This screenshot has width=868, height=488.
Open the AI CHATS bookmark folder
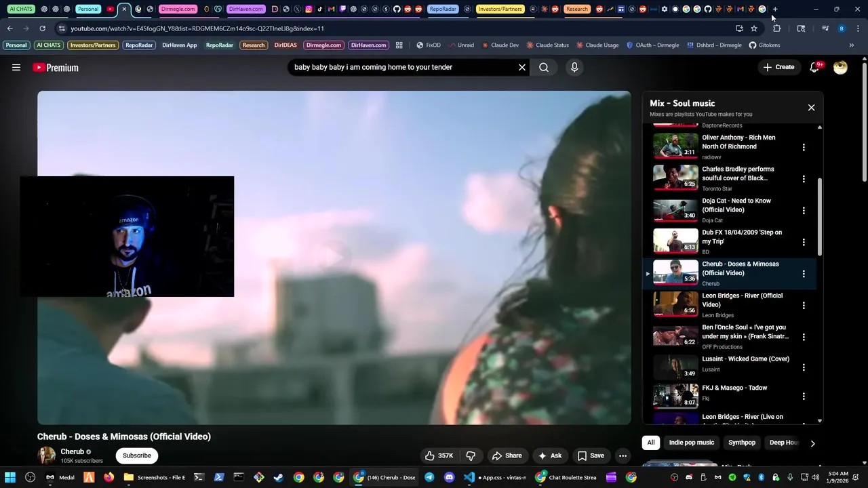click(x=49, y=45)
